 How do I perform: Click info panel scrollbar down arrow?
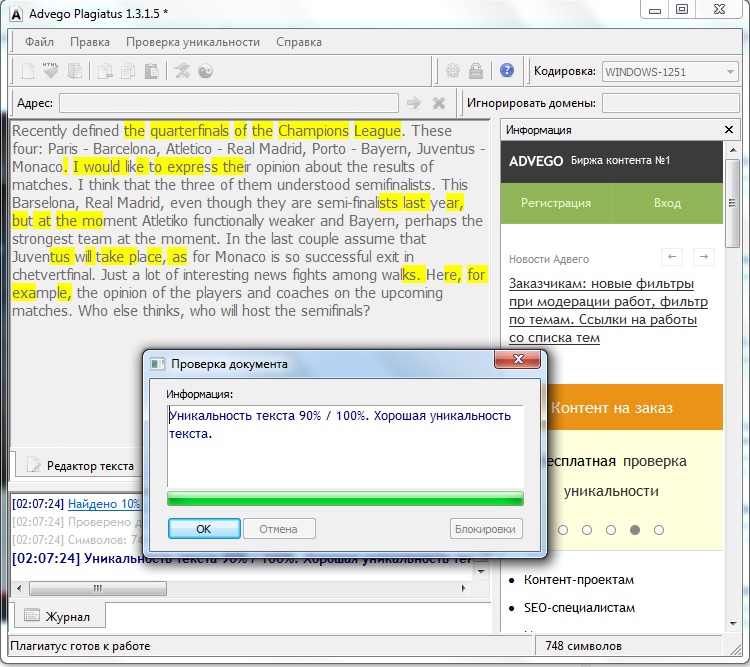tap(733, 623)
